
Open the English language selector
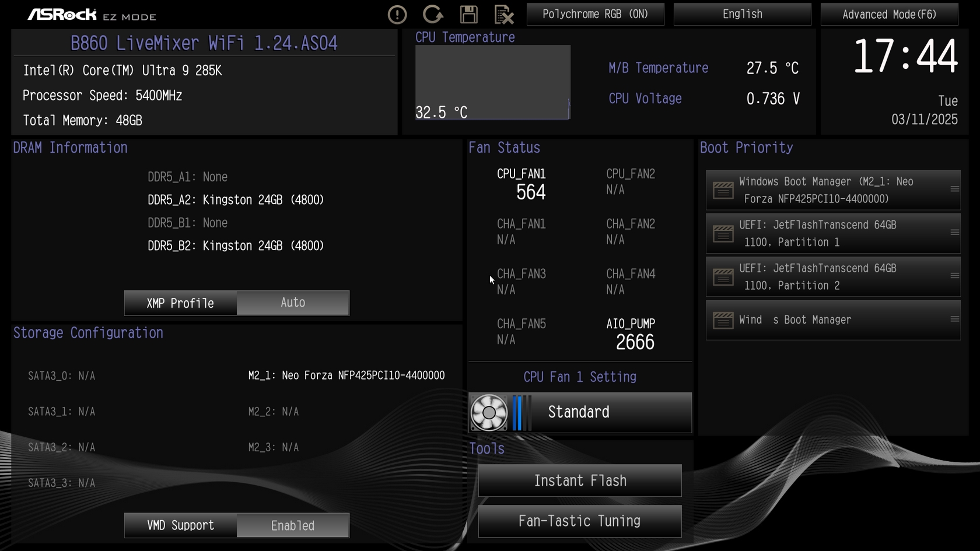[743, 14]
